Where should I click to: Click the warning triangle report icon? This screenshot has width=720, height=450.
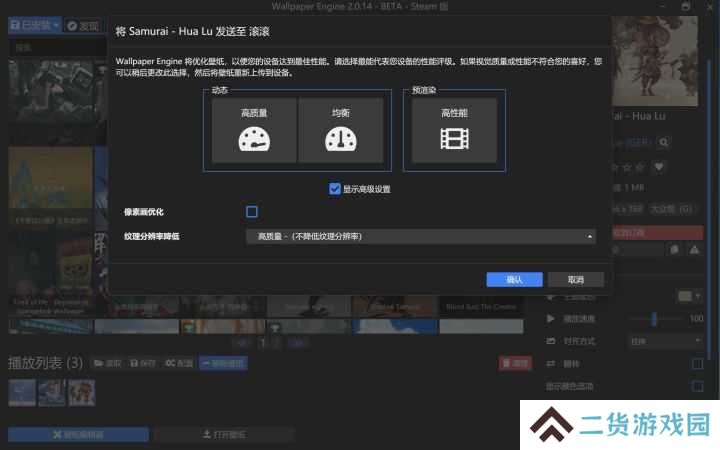point(694,250)
